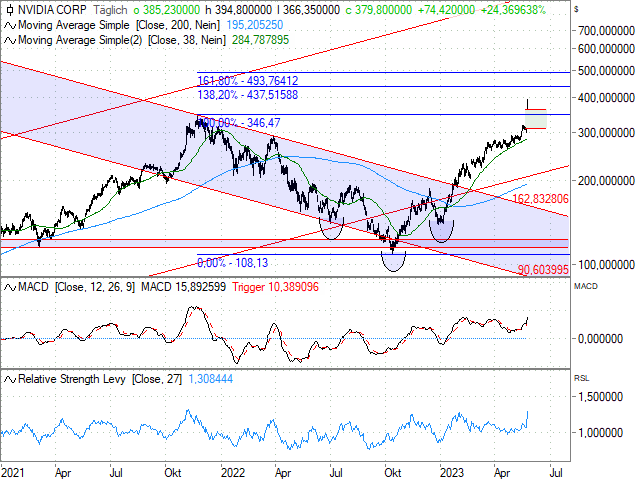
Task: Click the 200,000000 price axis label
Action: click(606, 181)
